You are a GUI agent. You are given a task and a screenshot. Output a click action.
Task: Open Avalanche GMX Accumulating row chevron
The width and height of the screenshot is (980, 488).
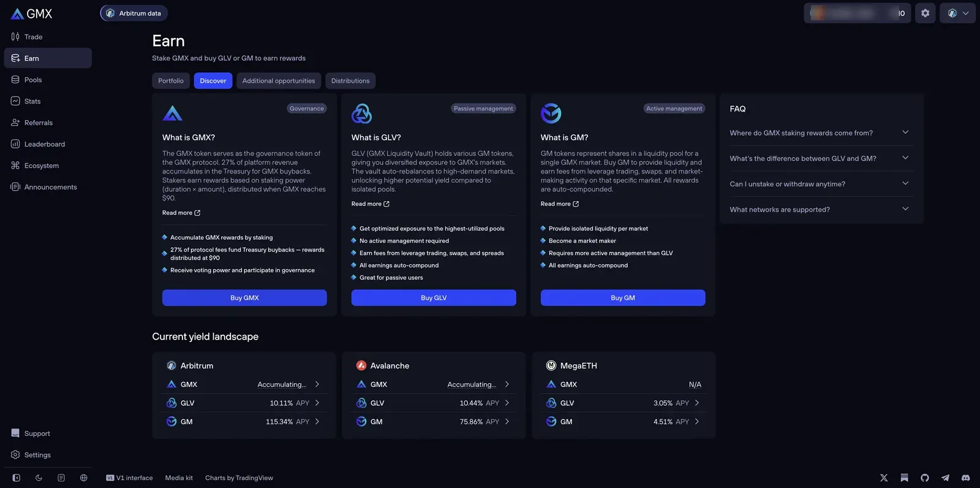coord(507,384)
